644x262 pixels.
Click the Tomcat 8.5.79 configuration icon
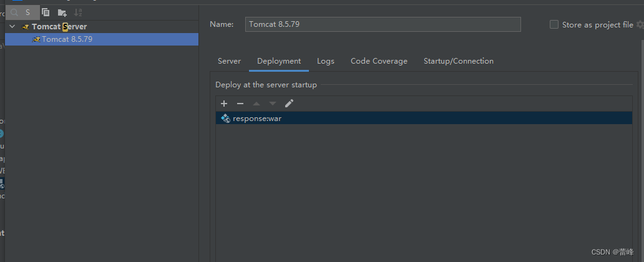click(36, 39)
